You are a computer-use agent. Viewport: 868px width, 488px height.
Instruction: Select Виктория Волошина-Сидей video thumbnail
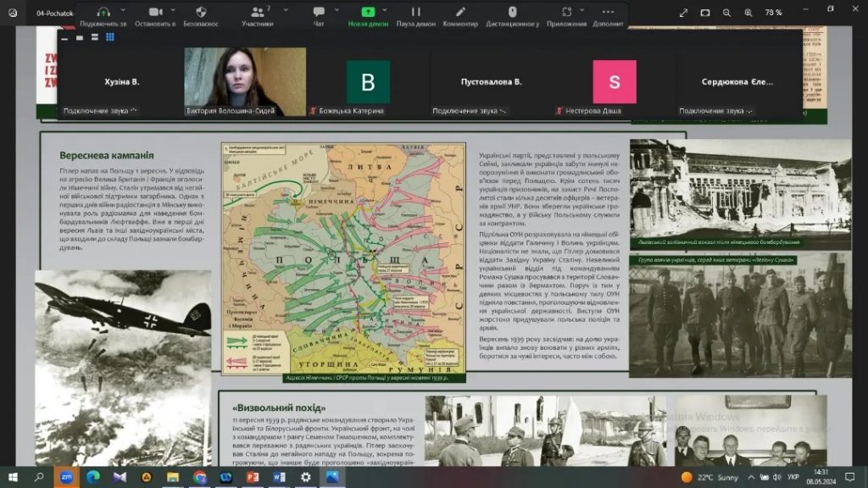tap(233, 81)
